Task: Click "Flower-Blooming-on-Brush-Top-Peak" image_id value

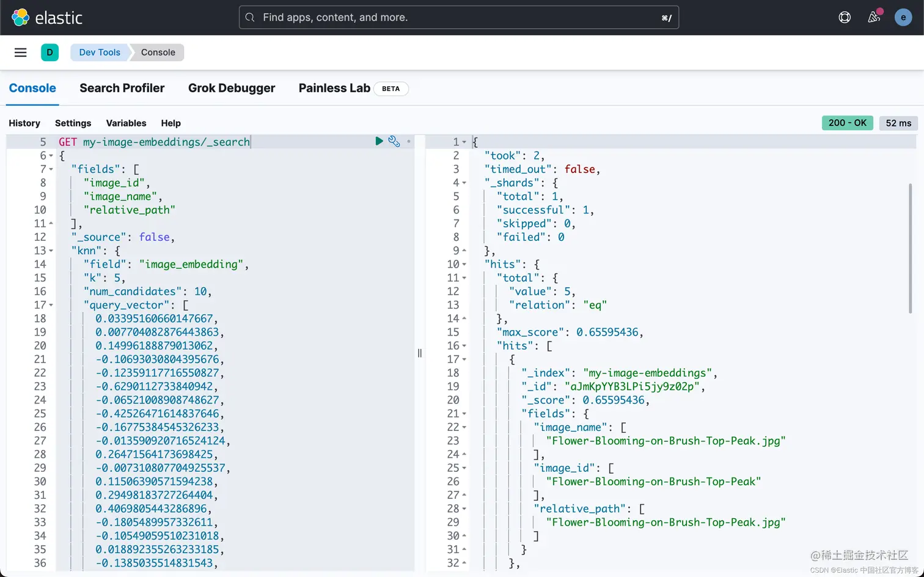Action: pyautogui.click(x=653, y=482)
